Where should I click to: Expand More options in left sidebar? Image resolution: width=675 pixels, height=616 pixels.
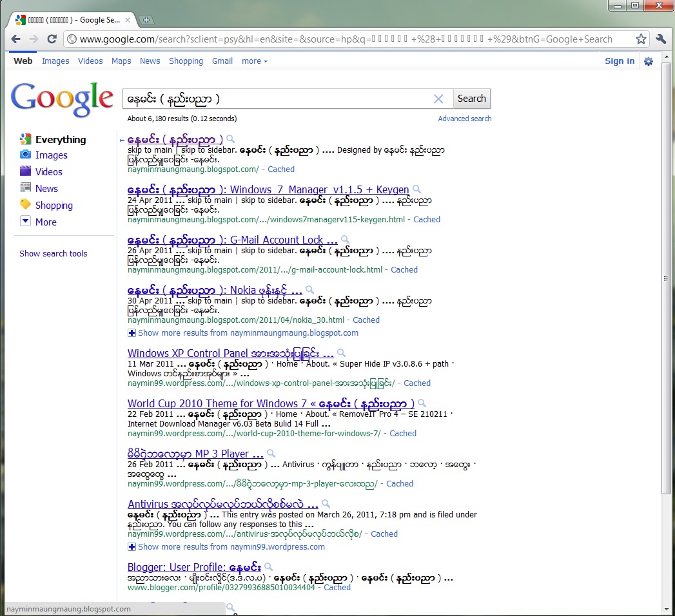point(38,222)
